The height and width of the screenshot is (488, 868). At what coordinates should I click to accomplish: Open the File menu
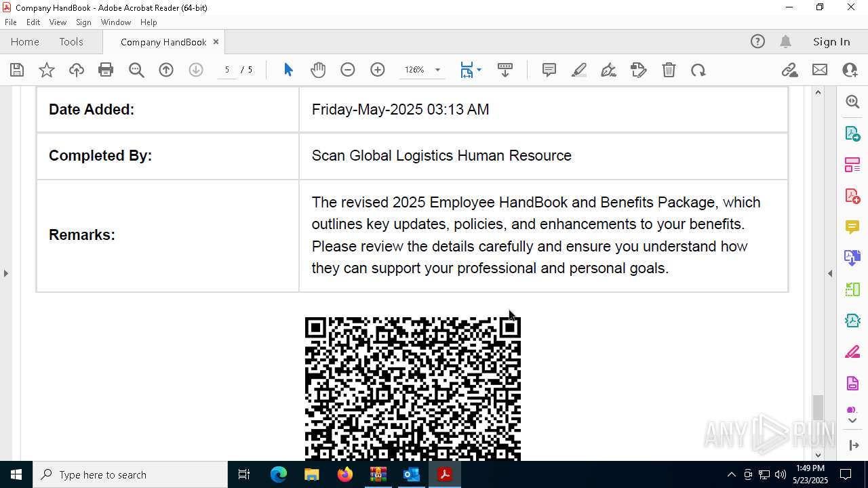coord(11,22)
